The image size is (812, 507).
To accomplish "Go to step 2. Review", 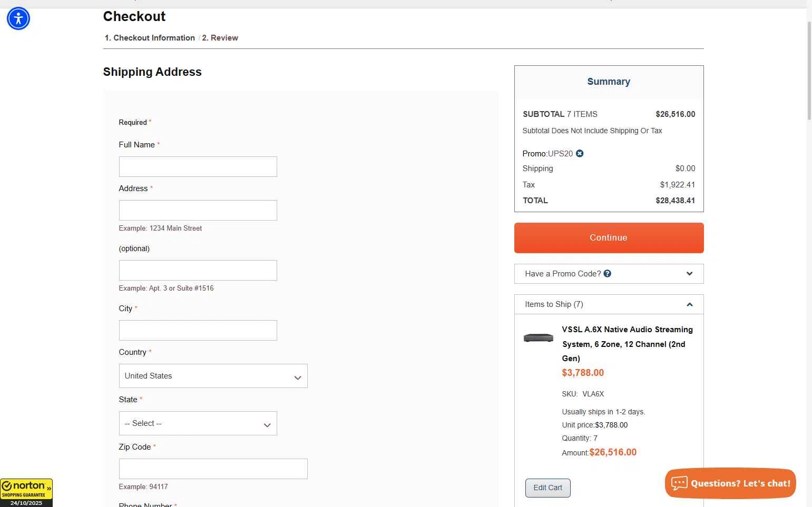I will (220, 38).
